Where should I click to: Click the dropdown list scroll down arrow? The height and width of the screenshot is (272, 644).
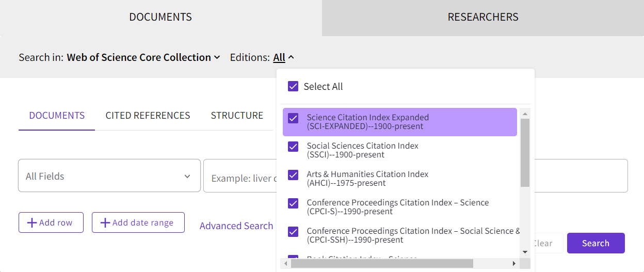525,252
